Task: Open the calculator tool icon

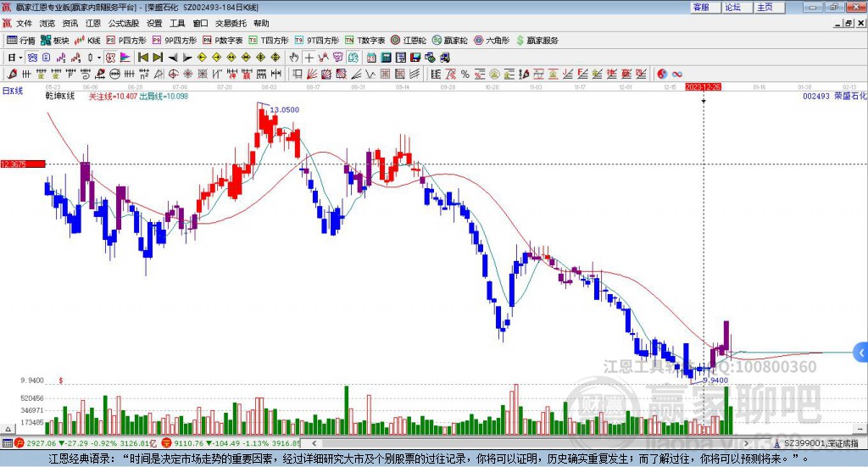Action: click(x=387, y=58)
